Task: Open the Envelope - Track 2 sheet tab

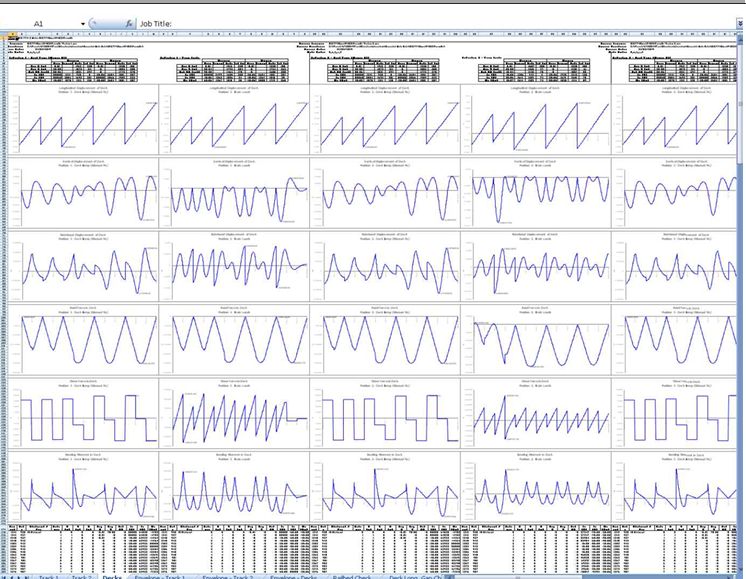Action: tap(227, 577)
